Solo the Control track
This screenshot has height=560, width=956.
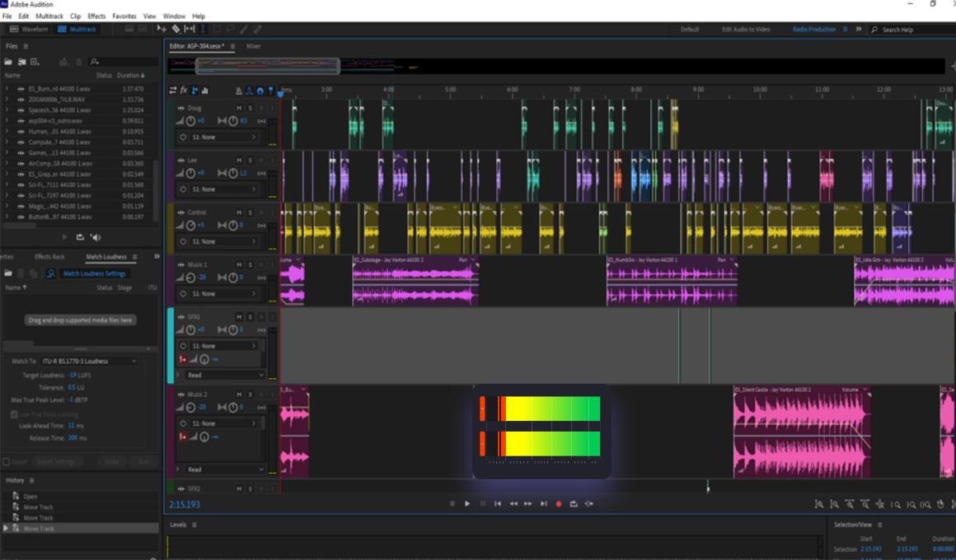pyautogui.click(x=250, y=212)
